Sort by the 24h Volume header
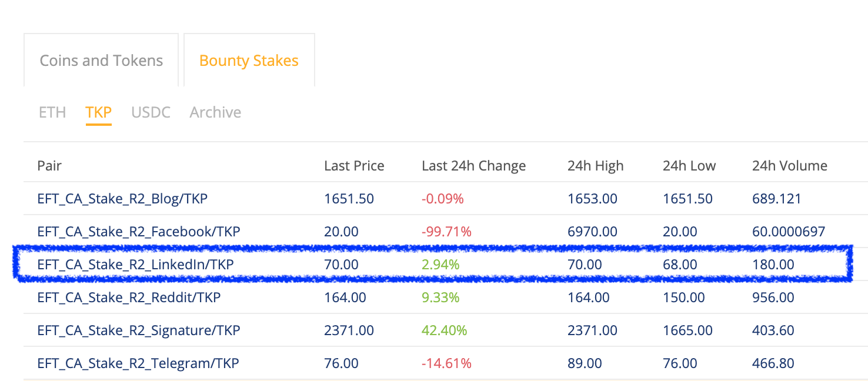Viewport: 868px width, 381px height. tap(789, 166)
